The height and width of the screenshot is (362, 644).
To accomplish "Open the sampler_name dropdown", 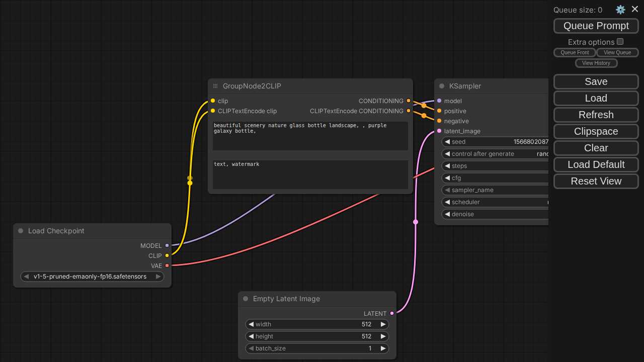I will coord(496,190).
